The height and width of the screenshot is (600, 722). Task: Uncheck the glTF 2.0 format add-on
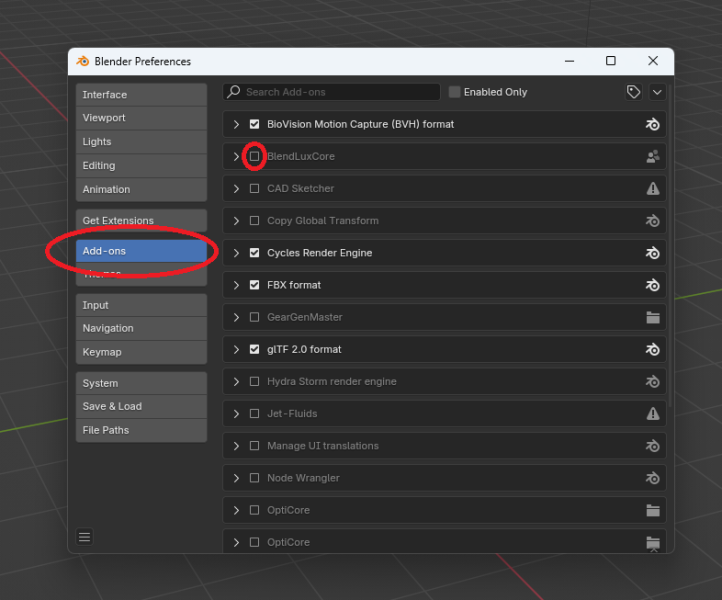click(x=254, y=350)
